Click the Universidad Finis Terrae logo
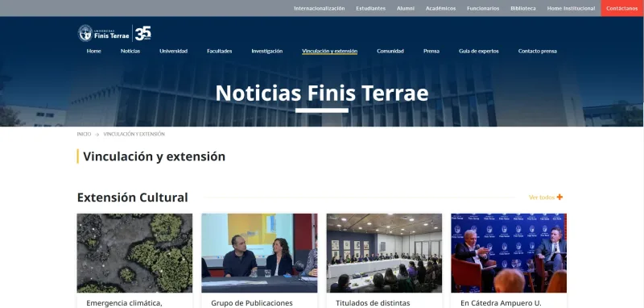Screen dimensions: 644x308 [104, 33]
